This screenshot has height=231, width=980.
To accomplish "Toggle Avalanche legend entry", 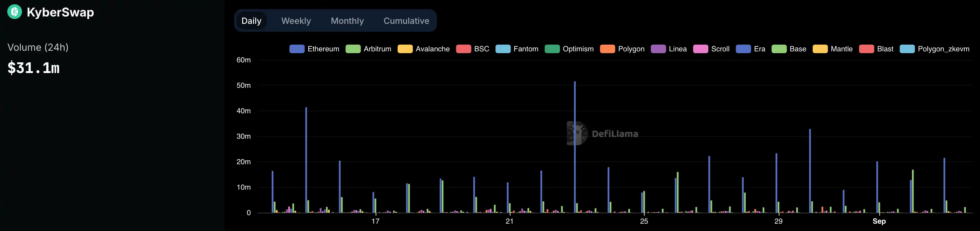I will coord(424,49).
